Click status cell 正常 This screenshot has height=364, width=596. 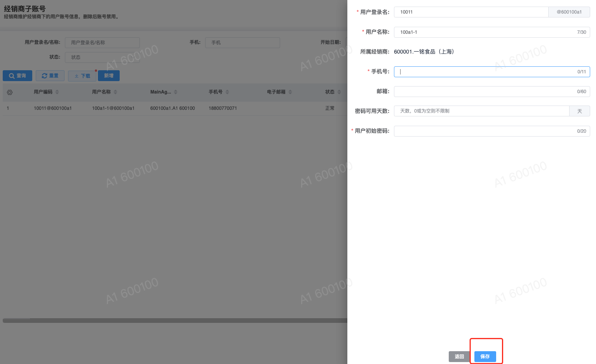tap(330, 108)
